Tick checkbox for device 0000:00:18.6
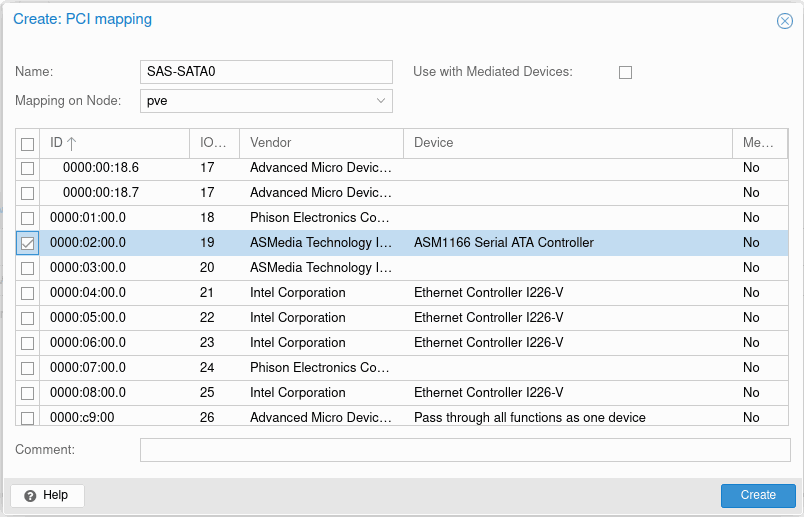804x517 pixels. (x=28, y=168)
